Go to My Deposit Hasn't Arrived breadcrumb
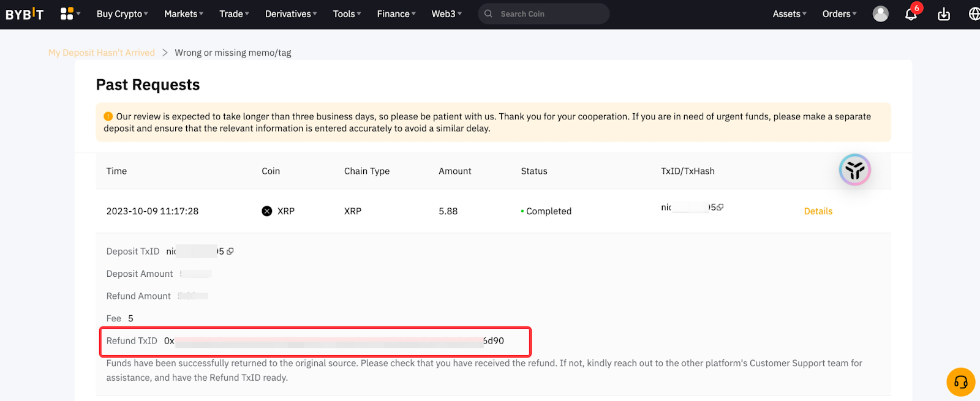Image resolution: width=980 pixels, height=401 pixels. [102, 53]
